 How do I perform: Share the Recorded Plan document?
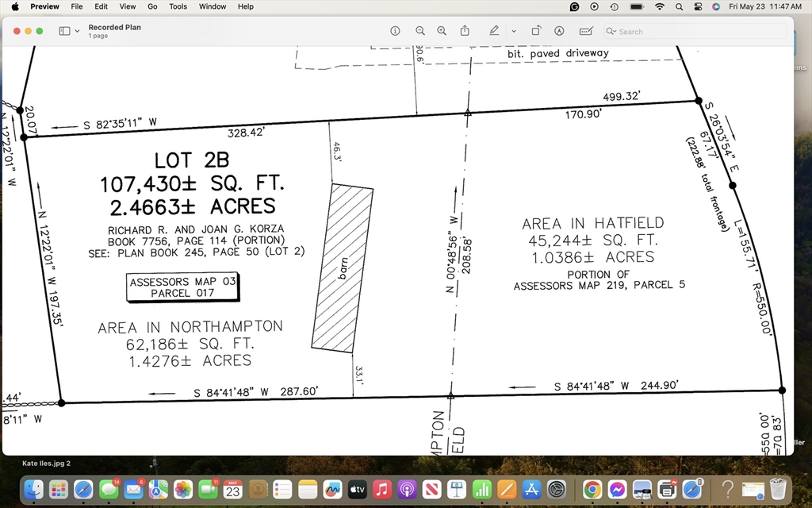[x=465, y=31]
